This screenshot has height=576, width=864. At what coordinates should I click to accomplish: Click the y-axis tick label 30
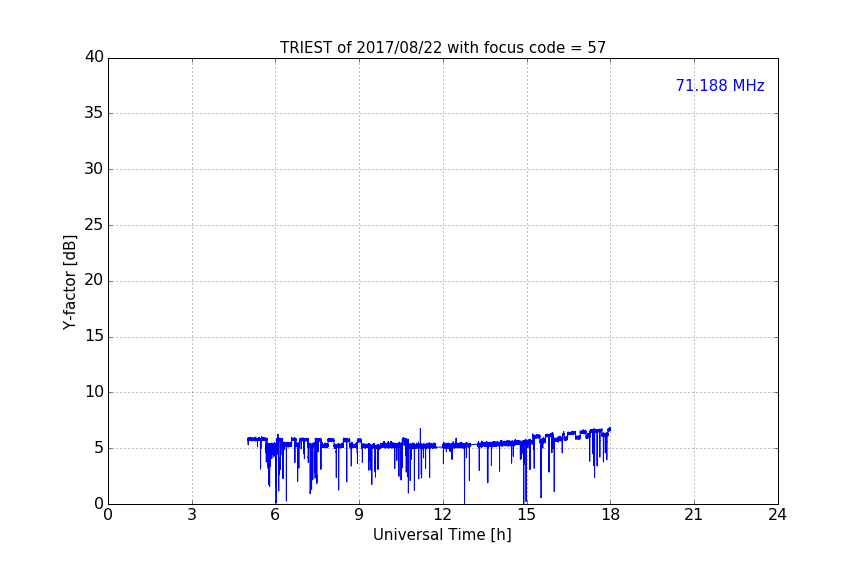[x=94, y=169]
